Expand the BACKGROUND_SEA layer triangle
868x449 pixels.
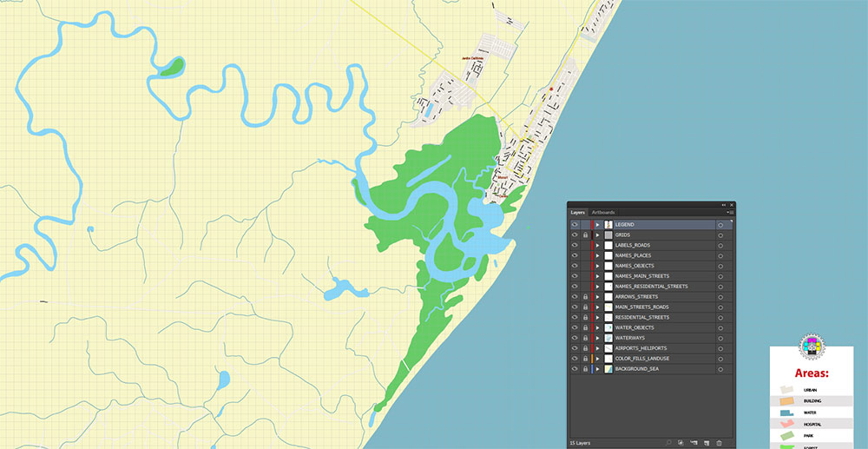[x=598, y=369]
